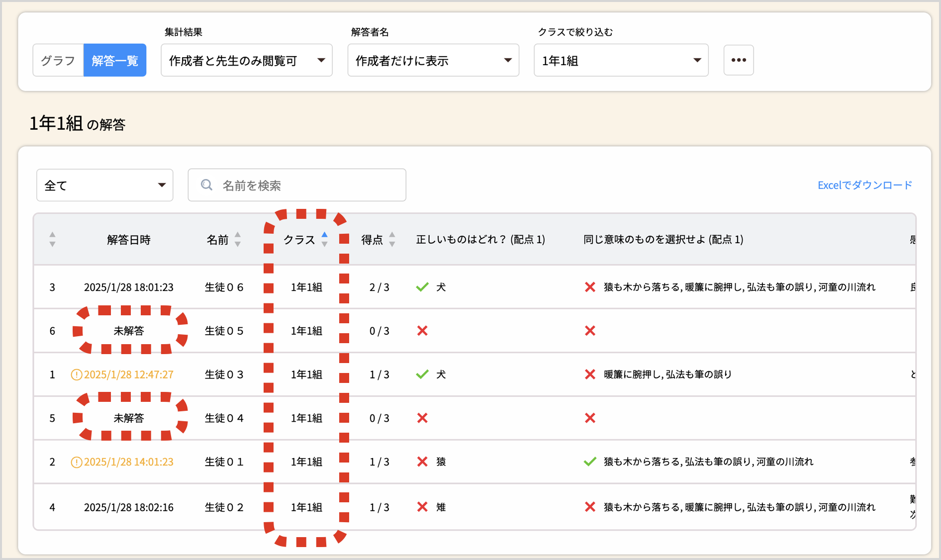Click the red X beside 雉 for 生徒０２
941x560 pixels.
[422, 507]
